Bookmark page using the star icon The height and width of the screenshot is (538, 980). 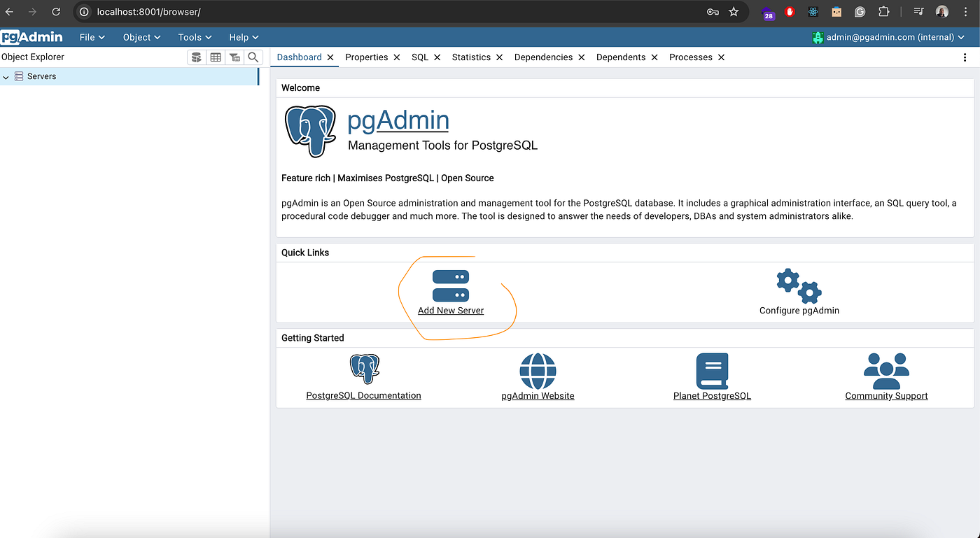(x=734, y=12)
